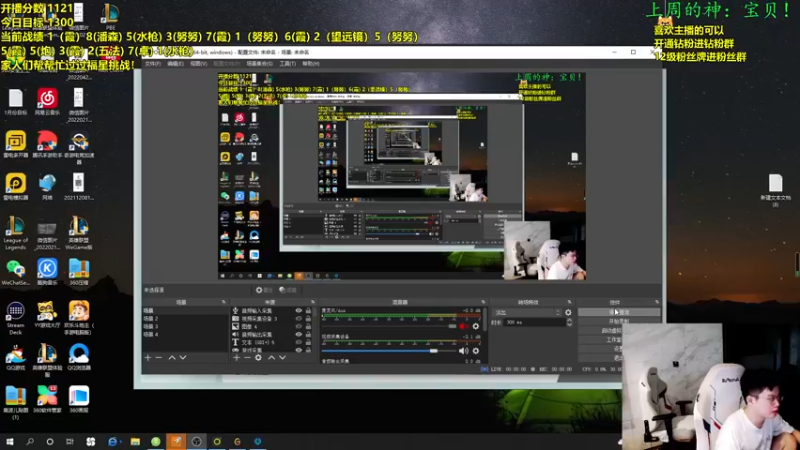The height and width of the screenshot is (450, 800).
Task: Open QQ浏览器 desktop shortcut
Action: pyautogui.click(x=79, y=357)
